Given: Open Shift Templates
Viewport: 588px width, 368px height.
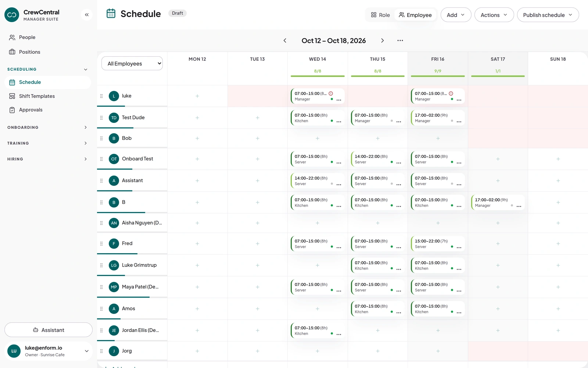Looking at the screenshot, I should (x=48, y=96).
